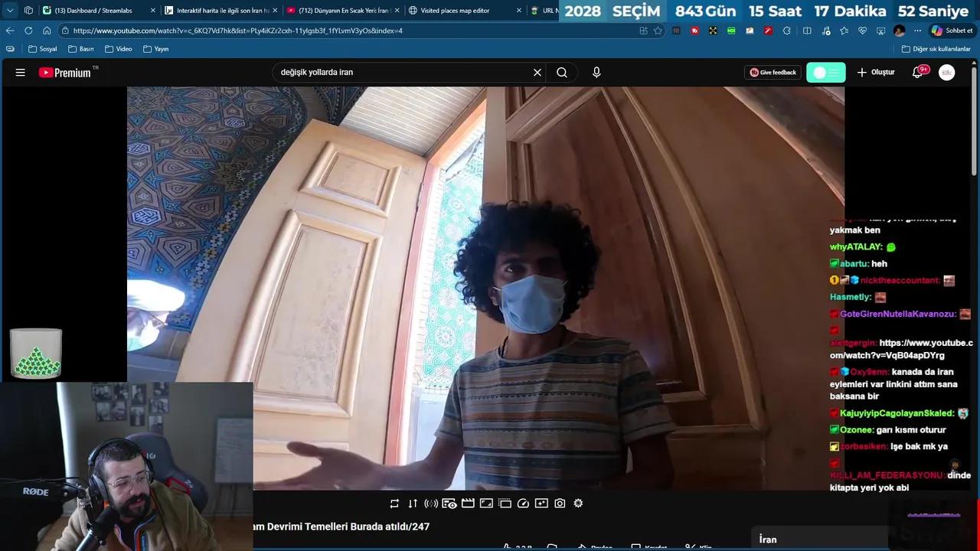Click the clapperboard icon below video
This screenshot has width=980, height=551.
[468, 504]
